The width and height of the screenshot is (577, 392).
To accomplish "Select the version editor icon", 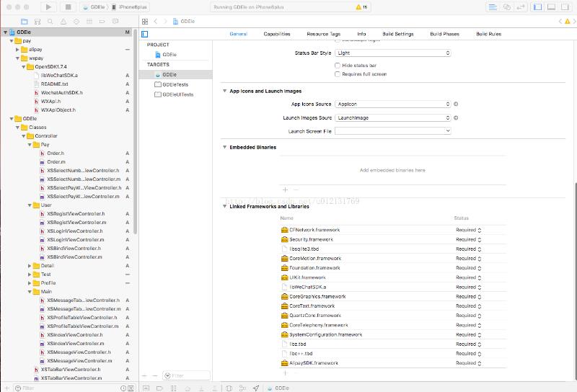I will (520, 7).
